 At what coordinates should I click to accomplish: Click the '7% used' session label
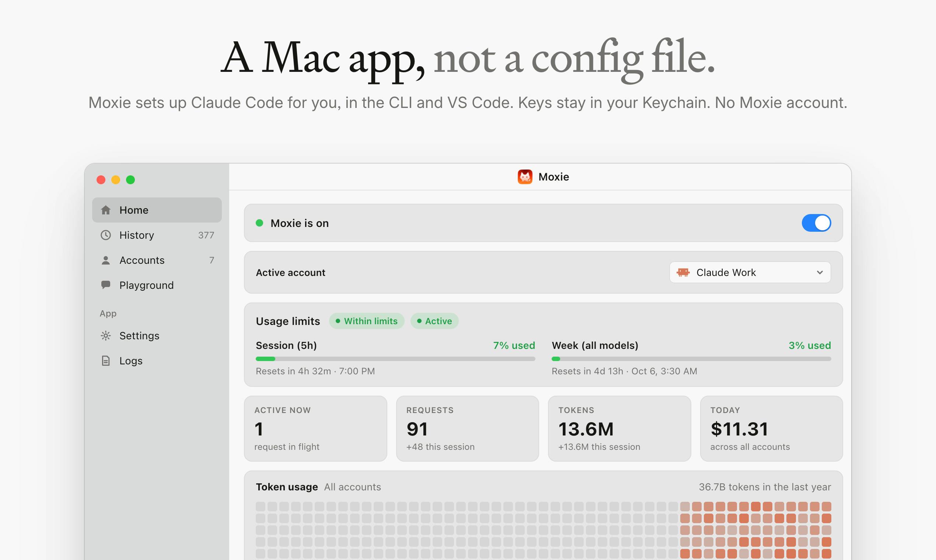pos(514,345)
